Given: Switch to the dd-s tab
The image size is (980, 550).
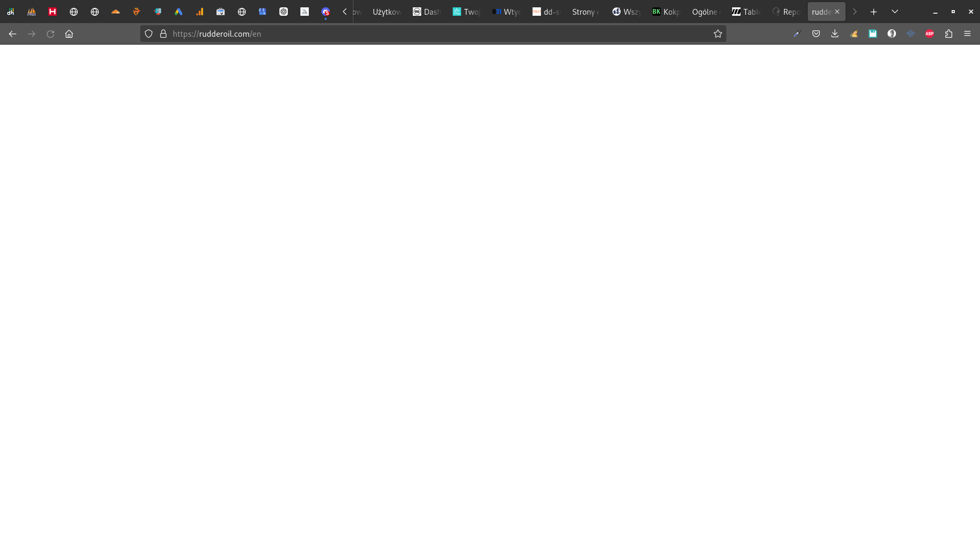Looking at the screenshot, I should pos(546,12).
